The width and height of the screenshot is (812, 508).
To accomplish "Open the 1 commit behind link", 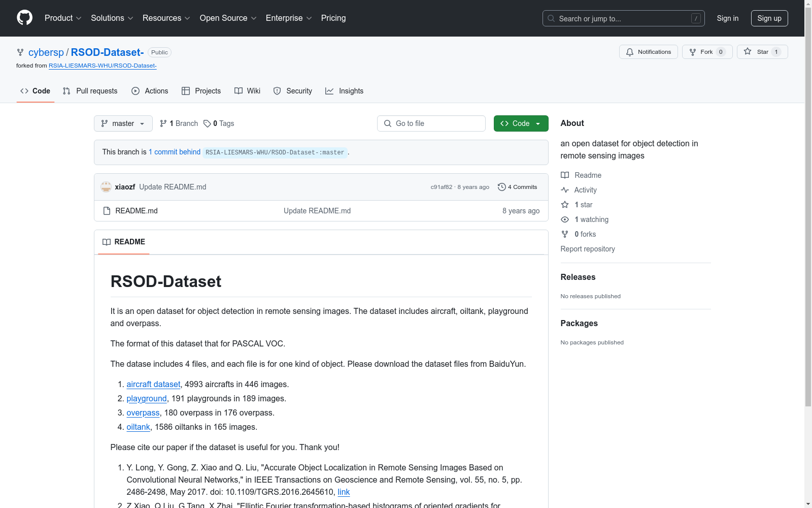I will coord(175,152).
